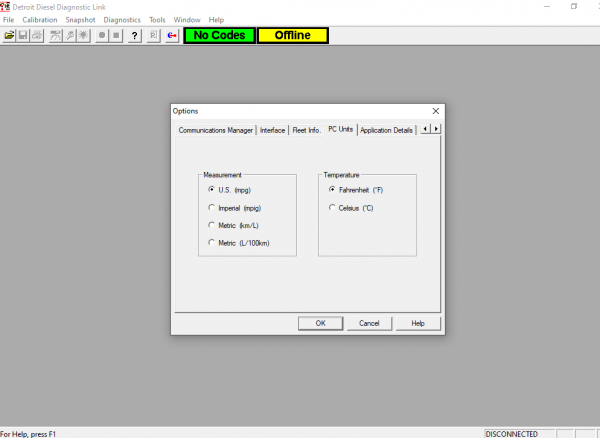600x438 pixels.
Task: Click the red and blue connect icon
Action: (x=172, y=36)
